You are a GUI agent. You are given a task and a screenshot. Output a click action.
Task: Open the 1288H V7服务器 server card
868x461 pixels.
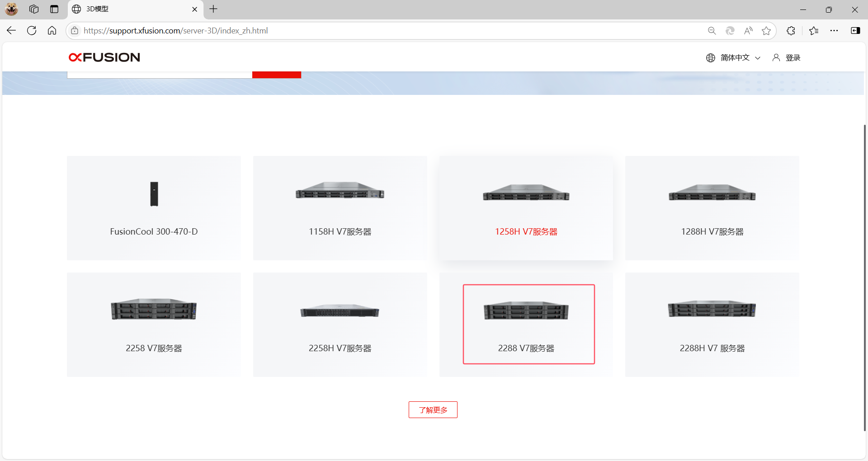[x=712, y=208]
